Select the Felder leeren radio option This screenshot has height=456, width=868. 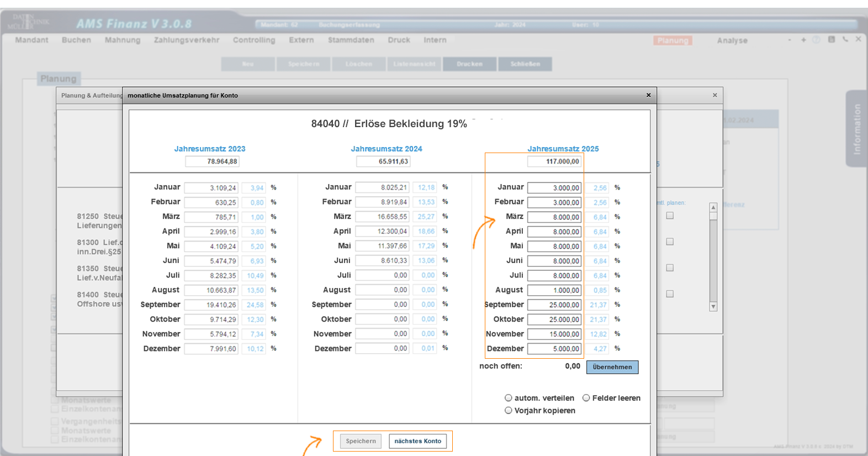[586, 398]
